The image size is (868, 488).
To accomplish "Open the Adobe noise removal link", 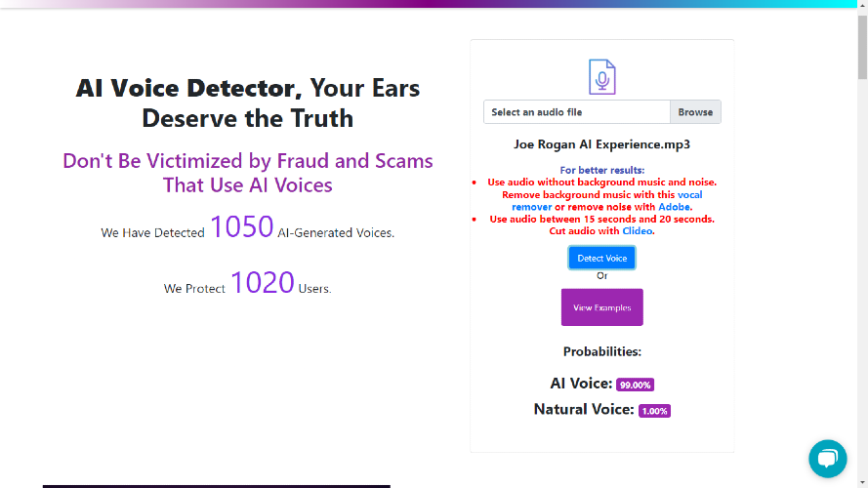I will 674,207.
